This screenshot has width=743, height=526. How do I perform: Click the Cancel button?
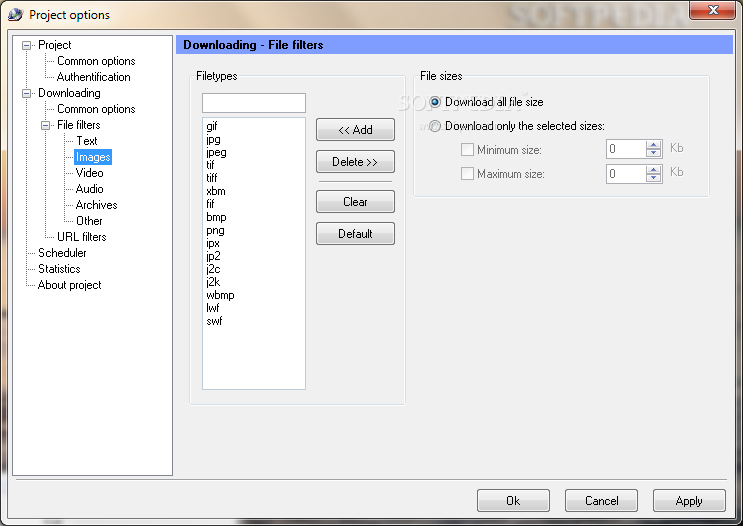click(x=601, y=501)
